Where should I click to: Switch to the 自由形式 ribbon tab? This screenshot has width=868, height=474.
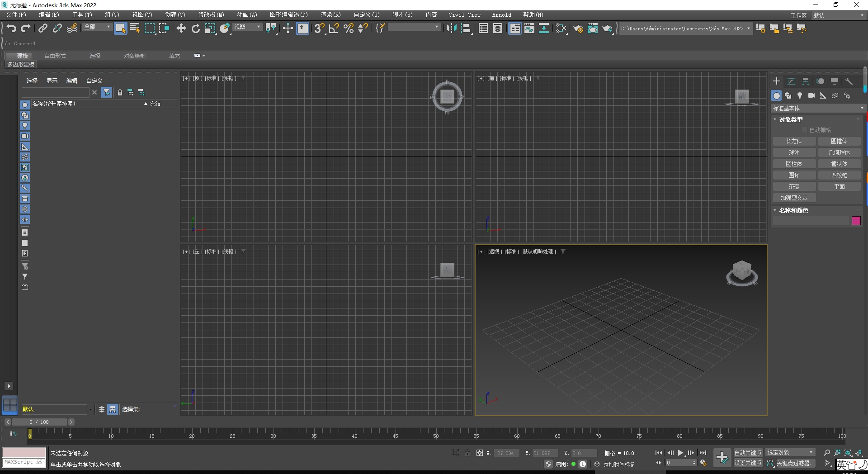(x=55, y=56)
